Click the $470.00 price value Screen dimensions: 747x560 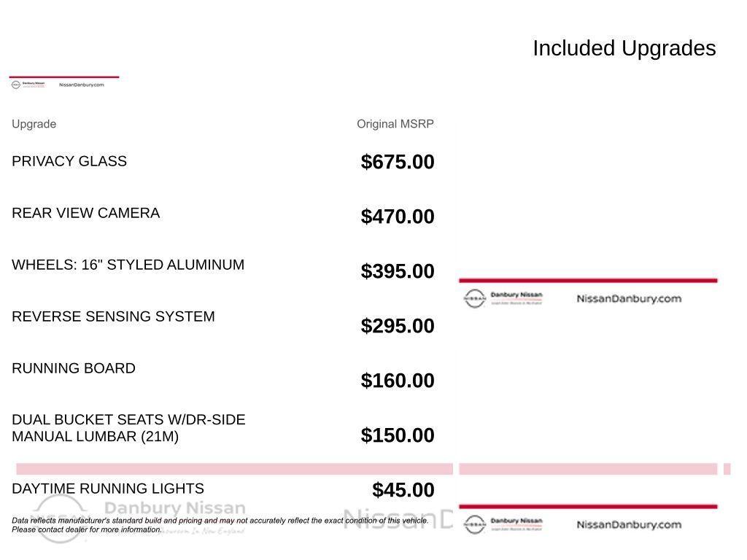(397, 217)
